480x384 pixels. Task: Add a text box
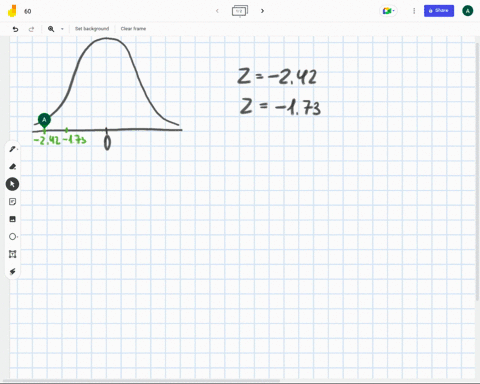(12, 254)
